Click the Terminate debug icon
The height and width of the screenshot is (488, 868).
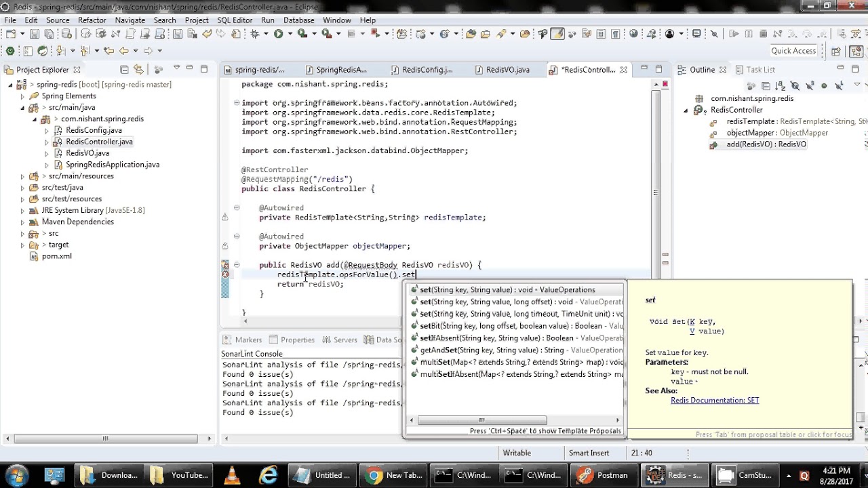763,33
